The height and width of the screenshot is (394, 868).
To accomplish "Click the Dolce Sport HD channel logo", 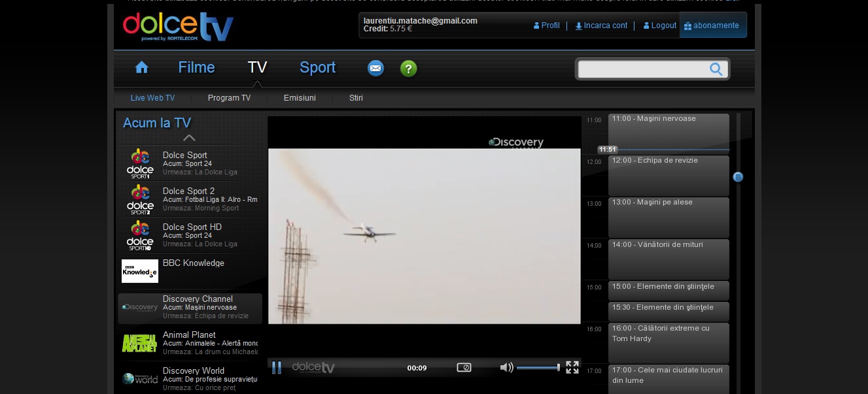I will [139, 235].
